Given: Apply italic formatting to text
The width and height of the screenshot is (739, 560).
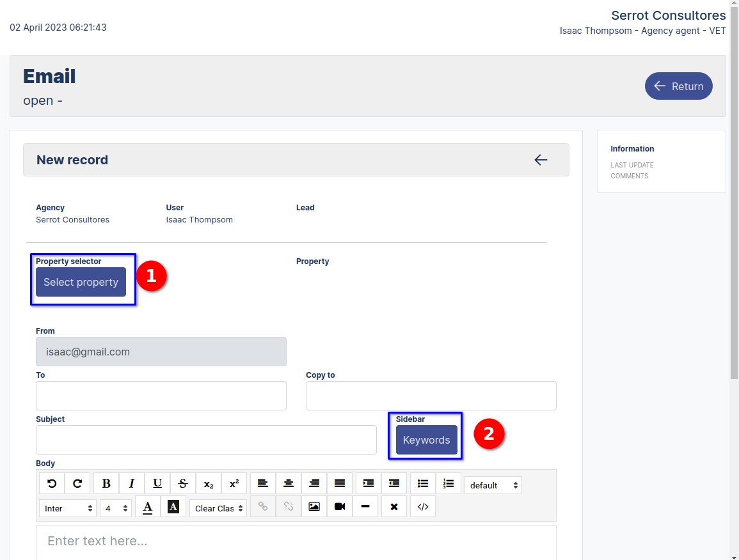Looking at the screenshot, I should click(x=132, y=483).
